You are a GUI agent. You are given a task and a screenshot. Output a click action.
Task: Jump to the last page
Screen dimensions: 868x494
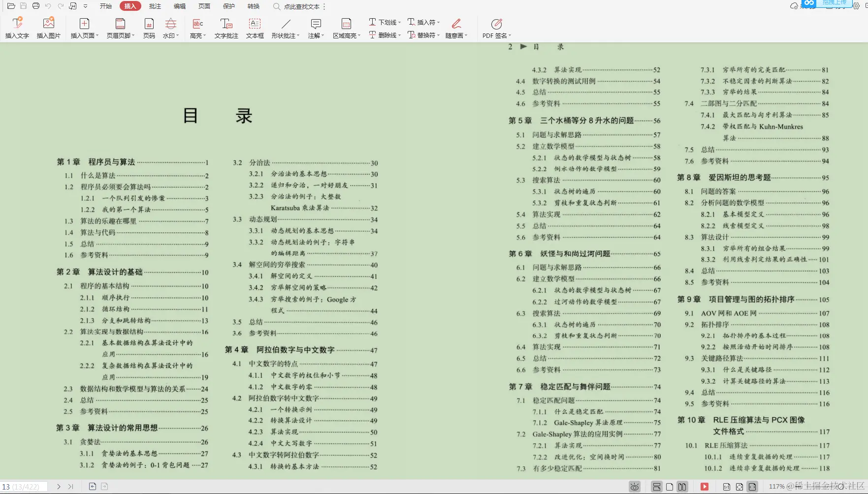point(71,487)
